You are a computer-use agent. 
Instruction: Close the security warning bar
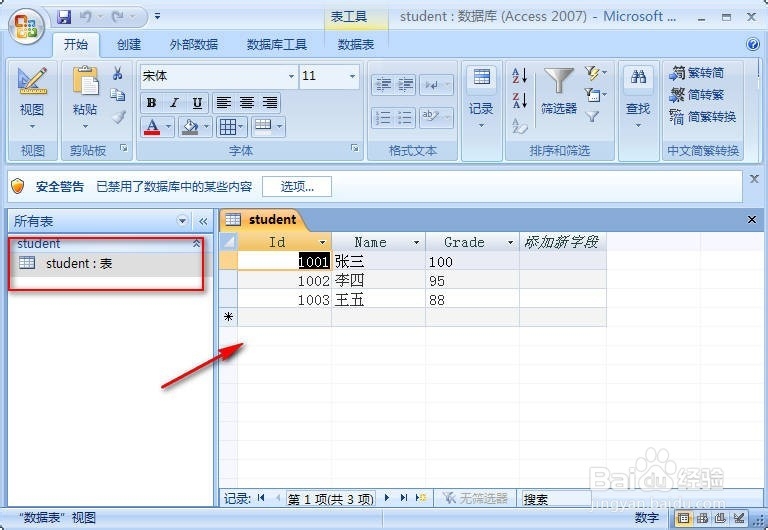754,179
